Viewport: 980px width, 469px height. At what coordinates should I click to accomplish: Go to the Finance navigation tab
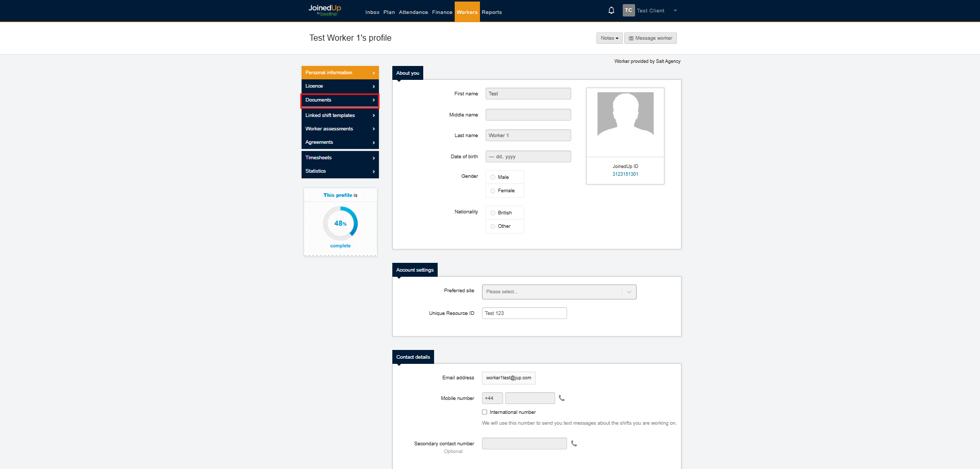tap(442, 12)
